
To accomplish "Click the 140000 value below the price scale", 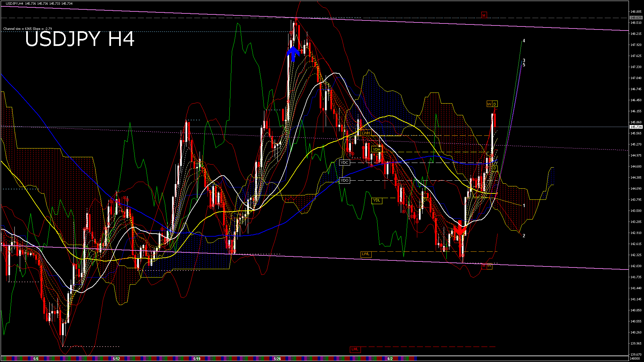I will [635, 359].
